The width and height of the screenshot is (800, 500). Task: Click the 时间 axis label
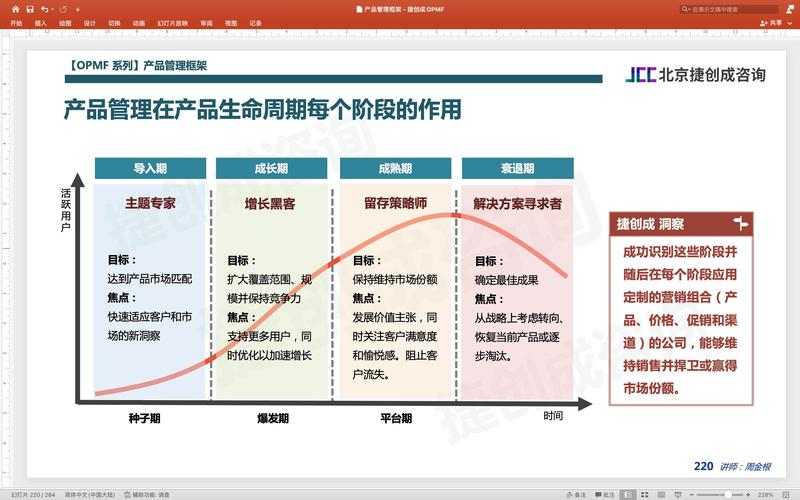pyautogui.click(x=553, y=416)
